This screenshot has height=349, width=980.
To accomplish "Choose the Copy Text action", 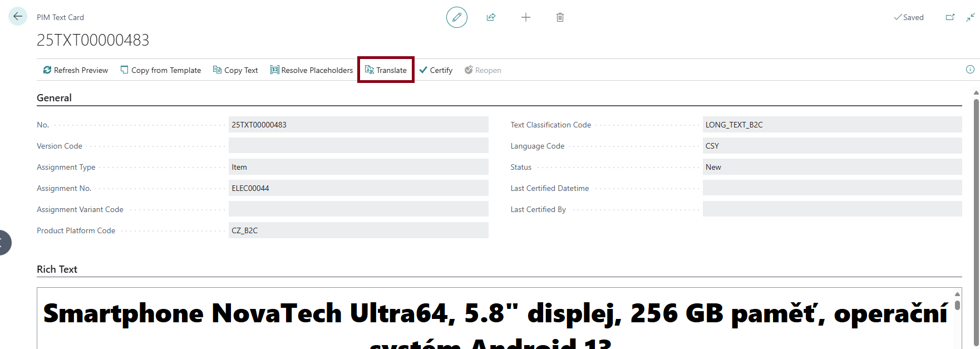I will 235,70.
